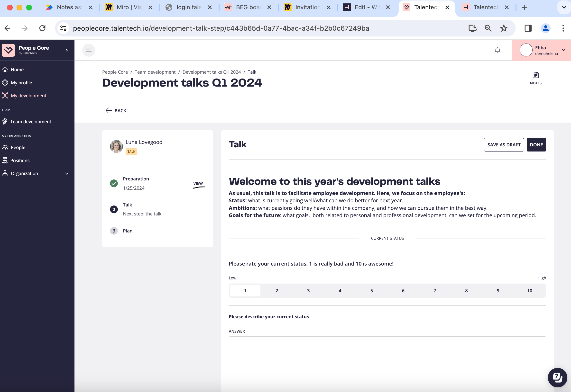Image resolution: width=571 pixels, height=392 pixels.
Task: Open the Ebba user menu dropdown arrow
Action: click(563, 50)
